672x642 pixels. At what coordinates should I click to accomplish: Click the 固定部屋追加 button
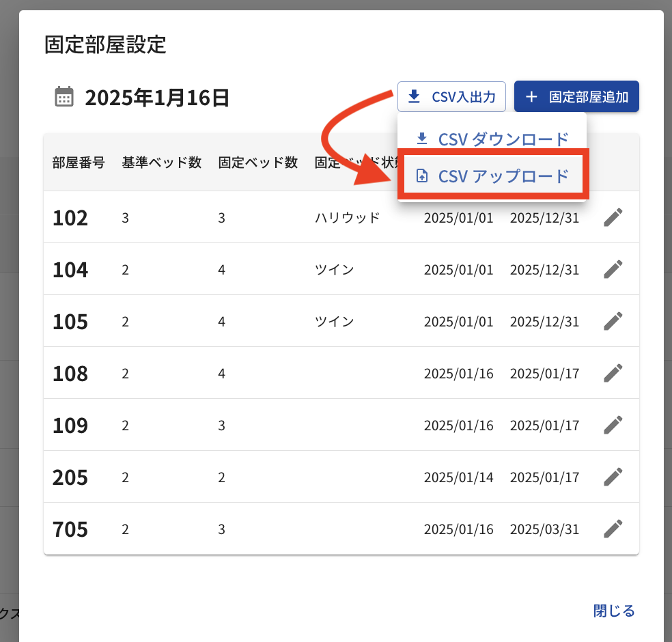[576, 97]
